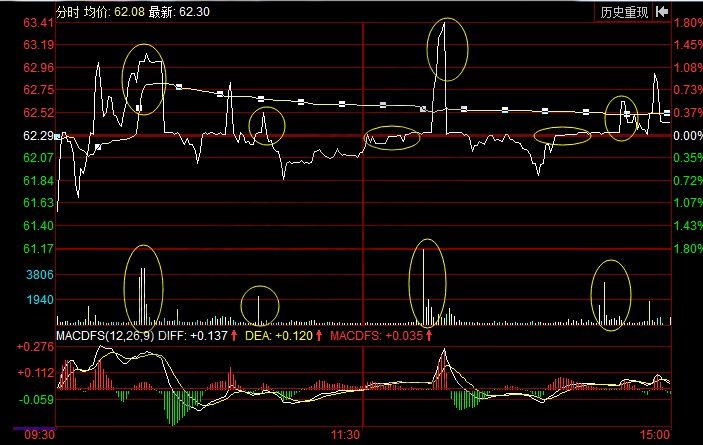Click the red up arrow after DEA value
Viewport: 703px width, 445px height.
[318, 335]
